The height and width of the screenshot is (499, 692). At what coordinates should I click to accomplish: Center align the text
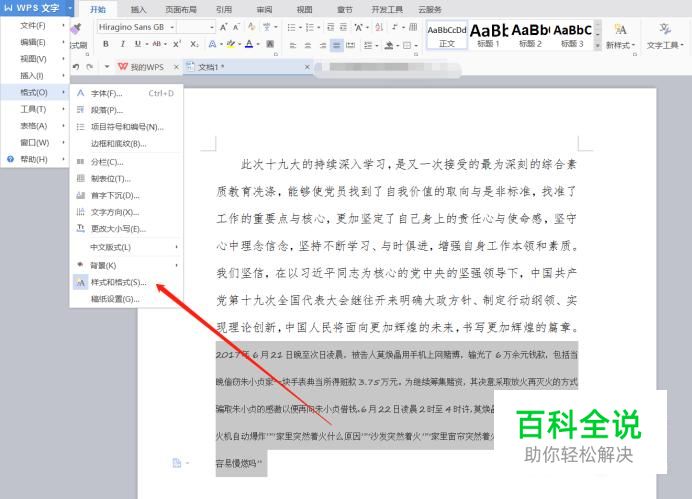308,45
